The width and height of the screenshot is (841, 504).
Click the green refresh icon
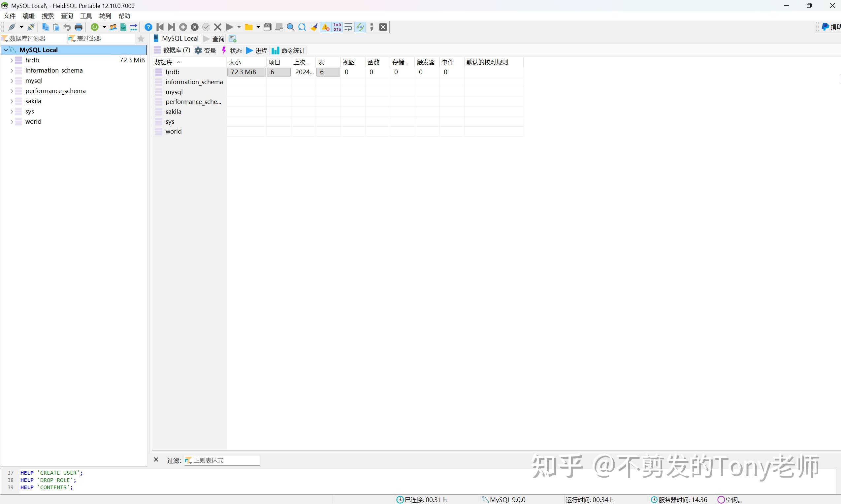point(95,27)
